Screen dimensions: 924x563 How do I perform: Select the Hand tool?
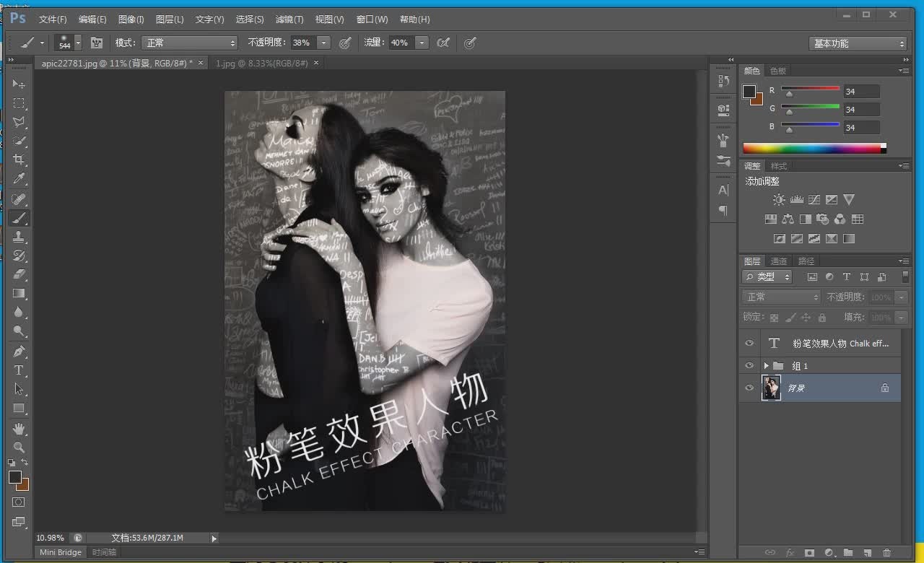click(x=19, y=429)
